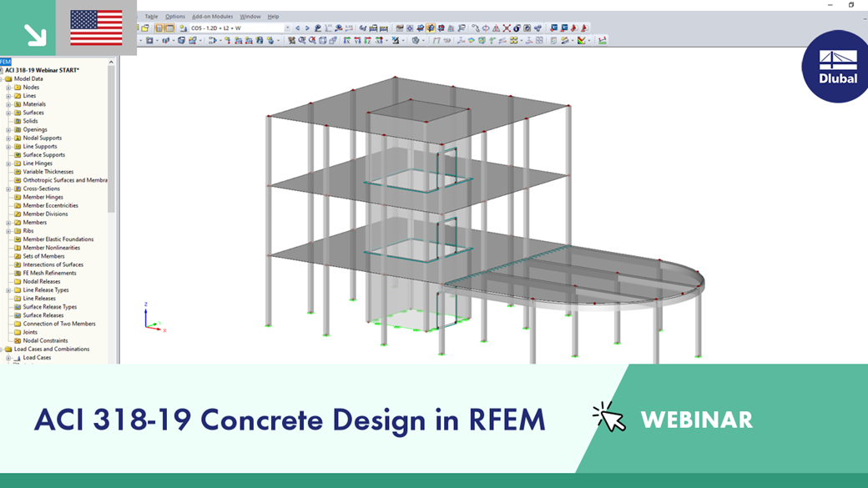Viewport: 868px width, 488px height.
Task: Select Solids in the navigator tree
Action: (x=30, y=121)
